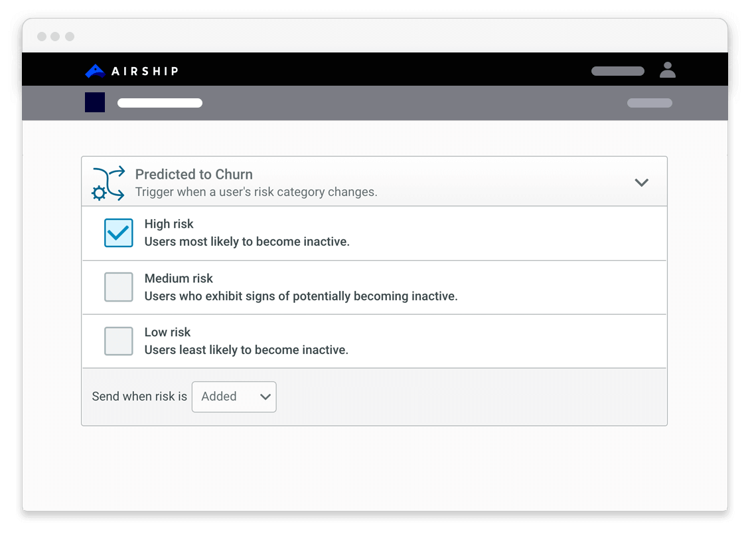Click the Airship logo icon
Viewport: 756px width, 542px height.
pyautogui.click(x=95, y=71)
